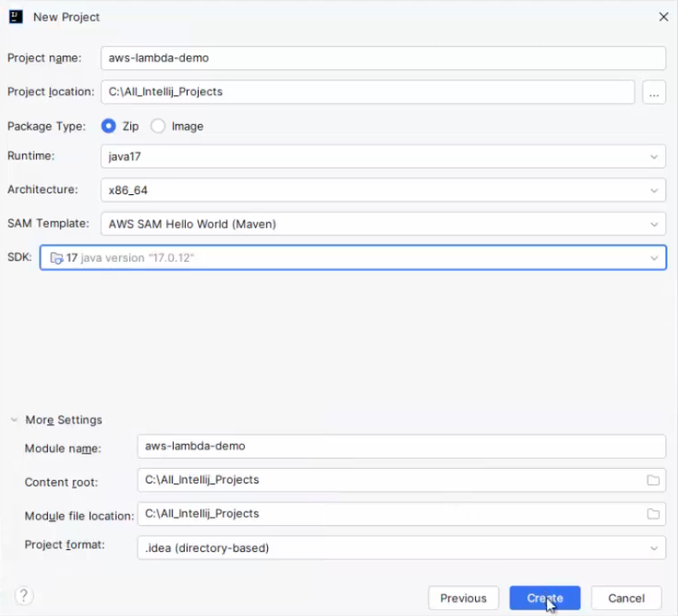Image resolution: width=678 pixels, height=616 pixels.
Task: Open the Architecture dropdown
Action: point(384,190)
